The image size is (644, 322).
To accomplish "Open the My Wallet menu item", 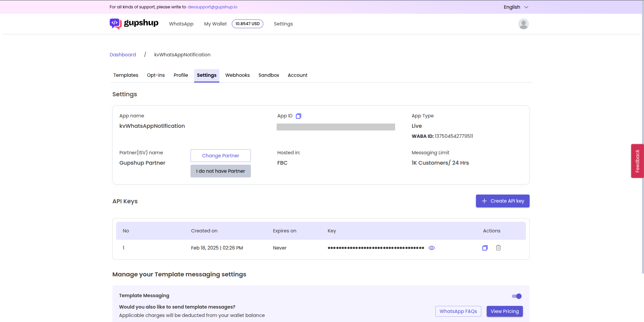I will tap(215, 24).
